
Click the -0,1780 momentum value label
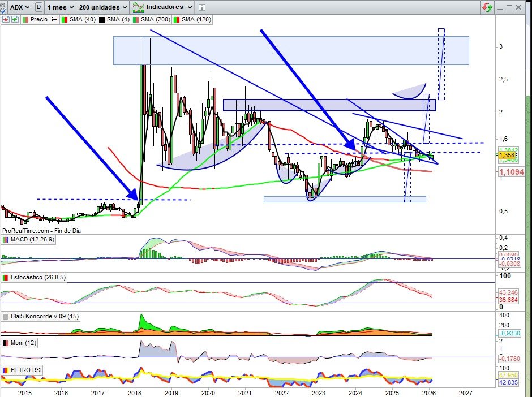click(509, 358)
